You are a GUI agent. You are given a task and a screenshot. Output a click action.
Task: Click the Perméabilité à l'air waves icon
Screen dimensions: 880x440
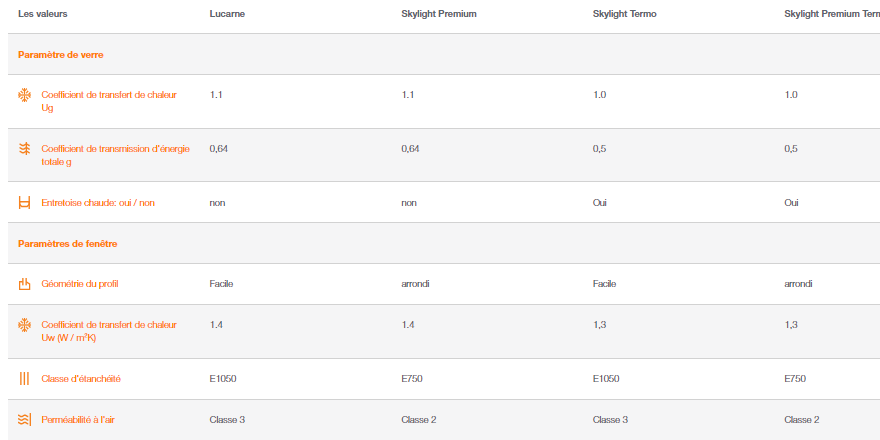coord(24,420)
